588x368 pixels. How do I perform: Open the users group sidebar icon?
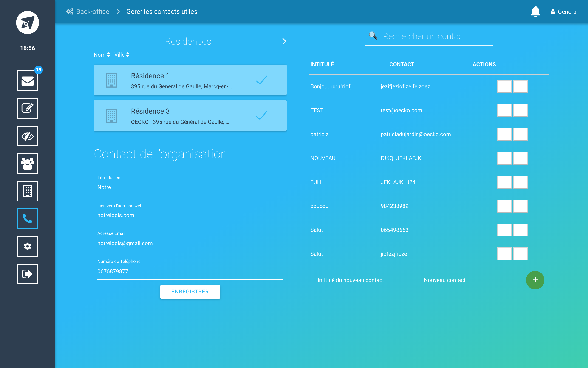28,164
